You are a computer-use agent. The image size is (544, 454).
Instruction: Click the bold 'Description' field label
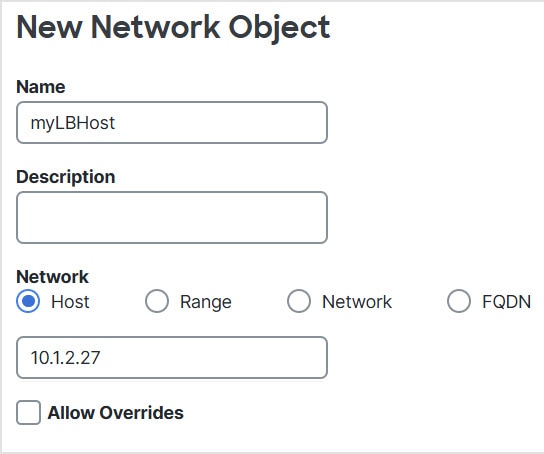tap(66, 177)
